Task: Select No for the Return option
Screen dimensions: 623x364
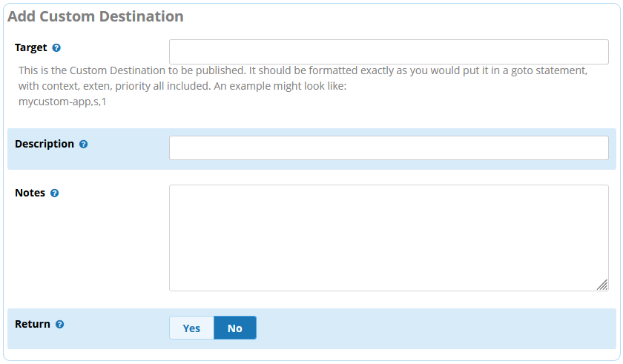Action: tap(235, 328)
